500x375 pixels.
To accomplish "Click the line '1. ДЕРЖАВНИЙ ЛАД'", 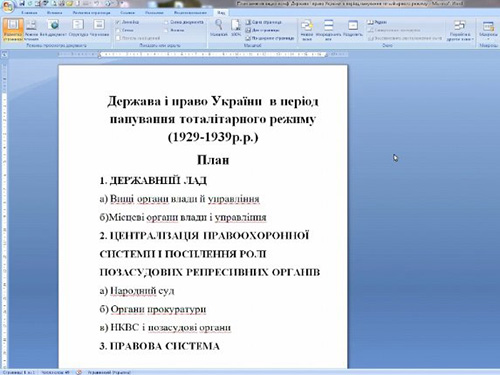I will (x=153, y=181).
